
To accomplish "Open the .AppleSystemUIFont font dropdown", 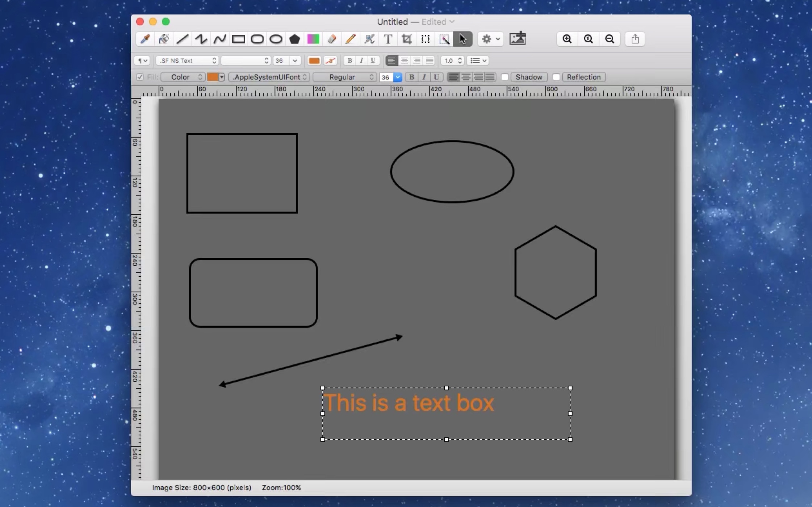I will (x=269, y=77).
